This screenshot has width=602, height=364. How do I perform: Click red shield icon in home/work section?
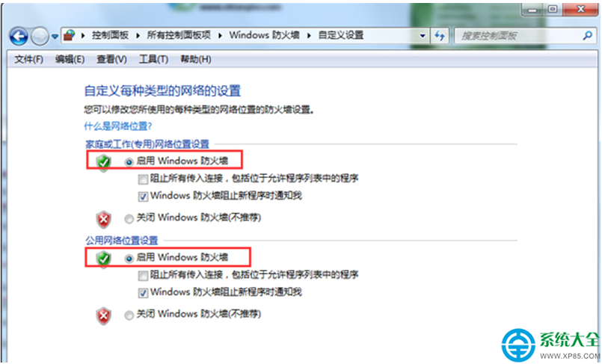point(104,220)
